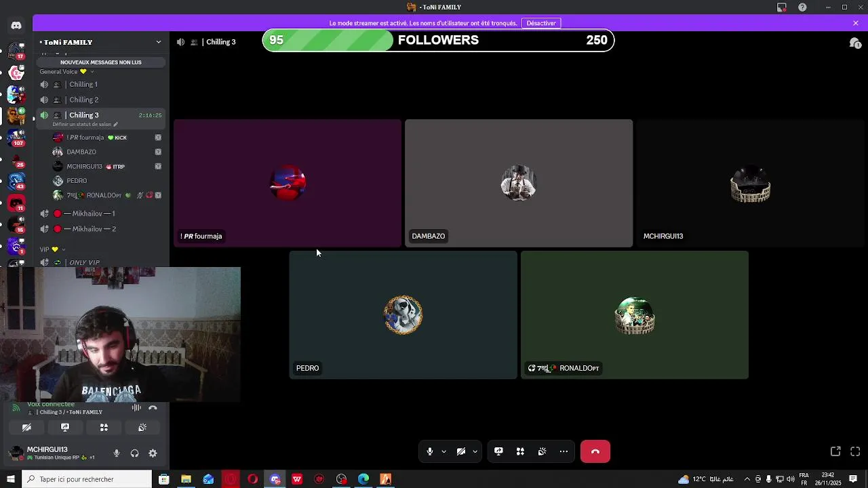The image size is (868, 488).
Task: Open activities from side voice panel
Action: pyautogui.click(x=104, y=428)
